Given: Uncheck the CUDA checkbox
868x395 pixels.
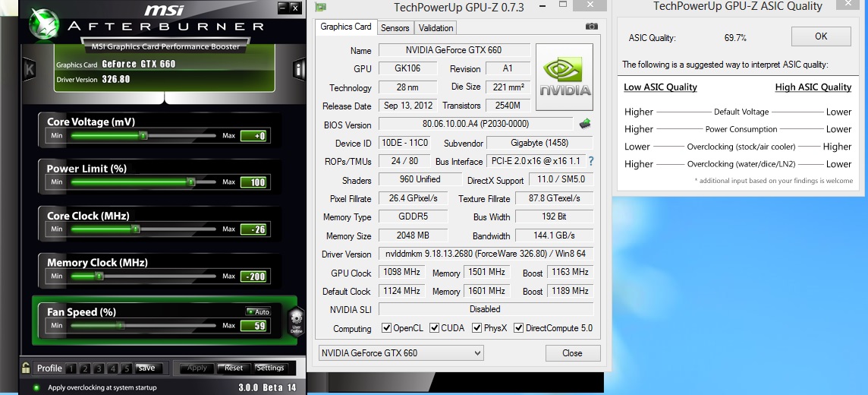Looking at the screenshot, I should [434, 328].
